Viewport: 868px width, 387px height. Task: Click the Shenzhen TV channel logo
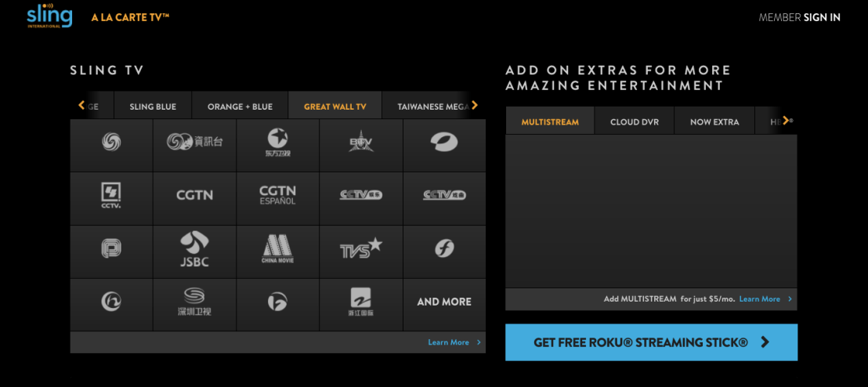194,302
